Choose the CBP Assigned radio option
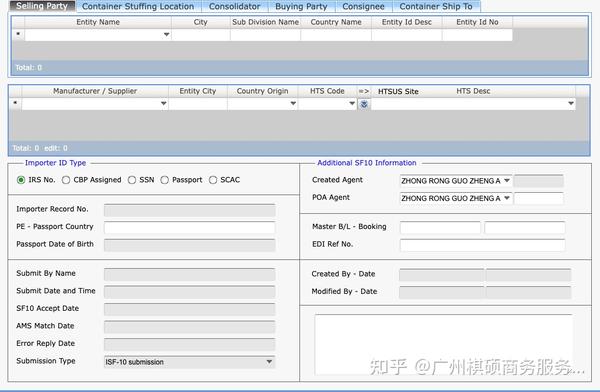 [x=66, y=180]
